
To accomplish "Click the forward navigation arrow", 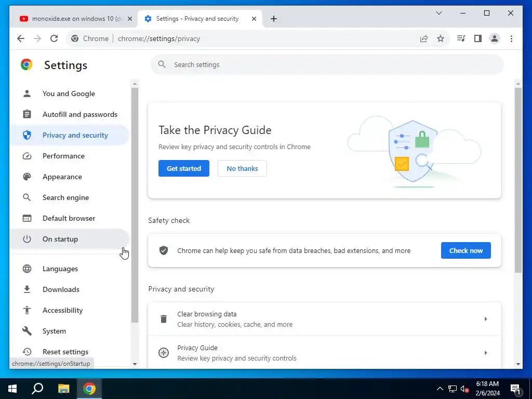I will click(x=37, y=38).
